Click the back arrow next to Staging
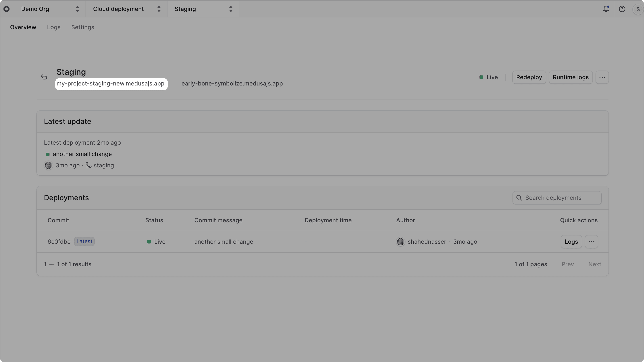644x362 pixels. click(x=44, y=77)
